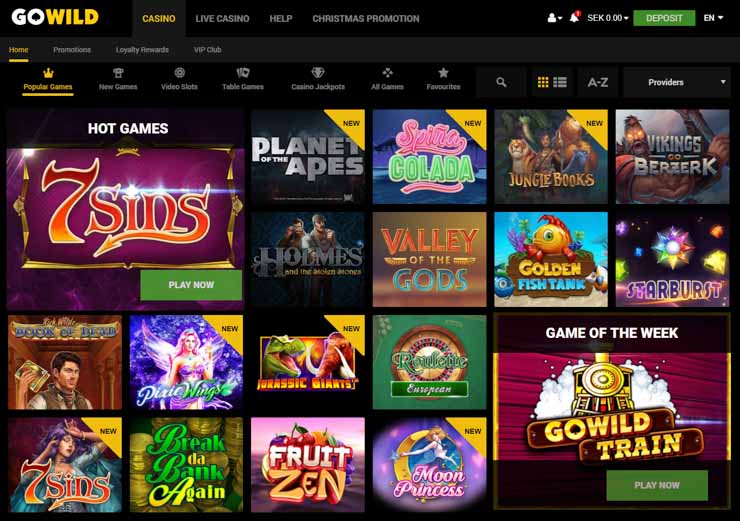This screenshot has height=521, width=740.
Task: Switch to list view layout
Action: click(560, 82)
